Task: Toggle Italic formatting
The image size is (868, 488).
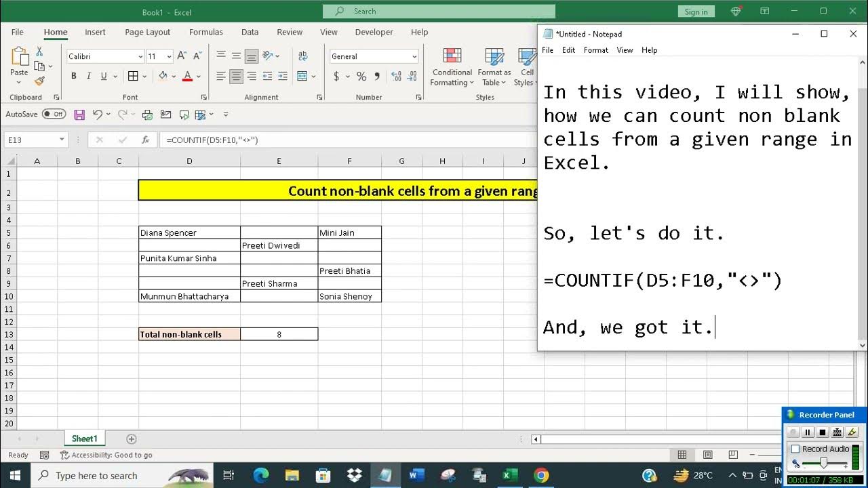Action: (89, 76)
